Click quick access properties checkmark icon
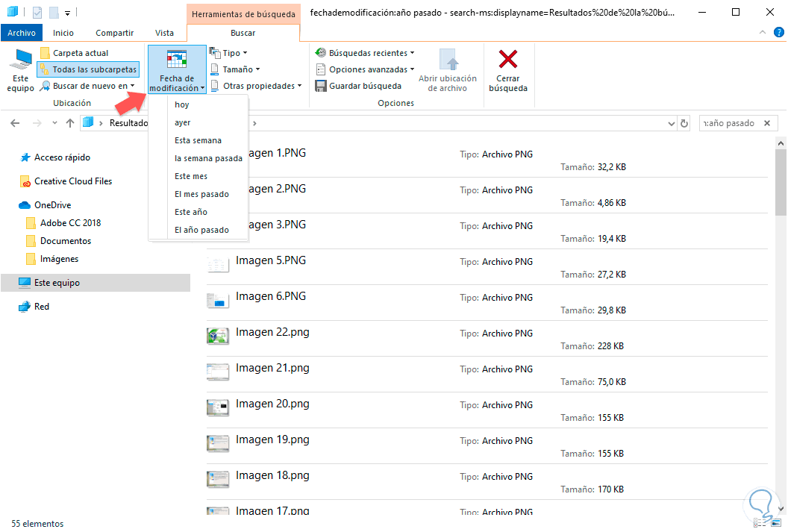This screenshot has height=532, width=788. tap(37, 12)
